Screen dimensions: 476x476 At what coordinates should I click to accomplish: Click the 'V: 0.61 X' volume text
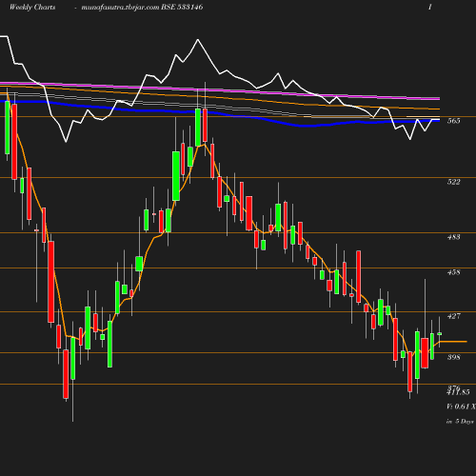461,407
